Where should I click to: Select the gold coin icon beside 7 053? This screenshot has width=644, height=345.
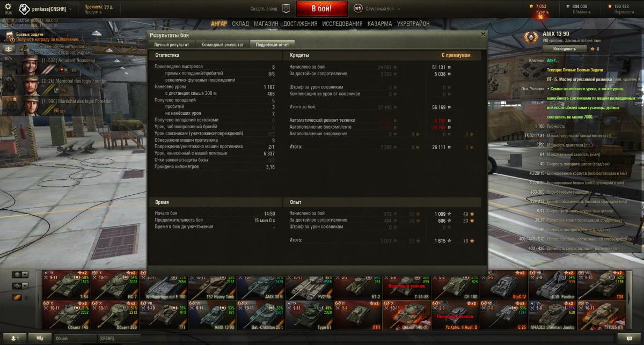[x=532, y=6]
